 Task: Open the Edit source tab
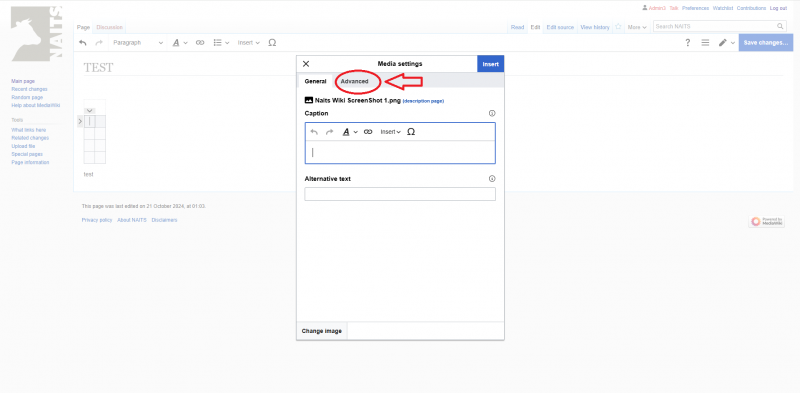pyautogui.click(x=560, y=27)
